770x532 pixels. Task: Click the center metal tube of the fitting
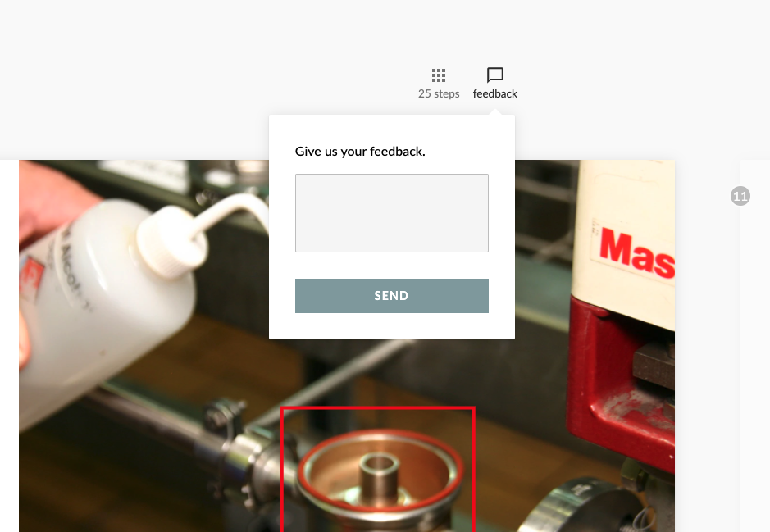click(379, 472)
